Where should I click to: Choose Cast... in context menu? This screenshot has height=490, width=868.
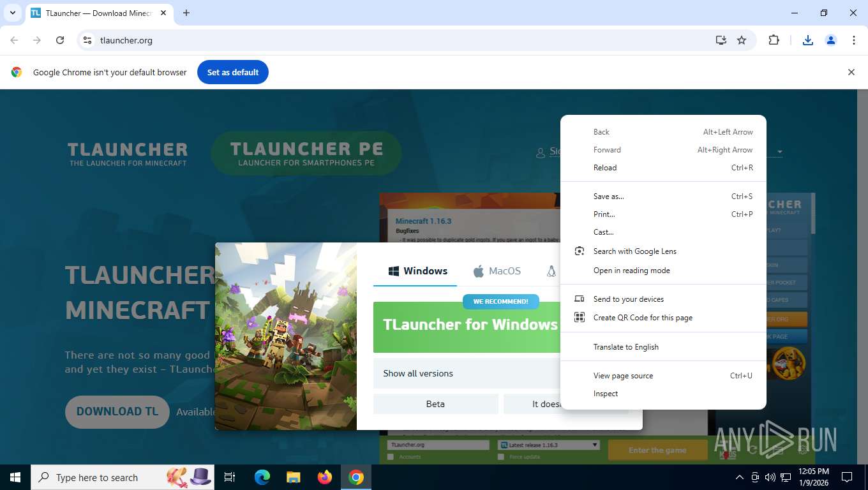(664, 232)
